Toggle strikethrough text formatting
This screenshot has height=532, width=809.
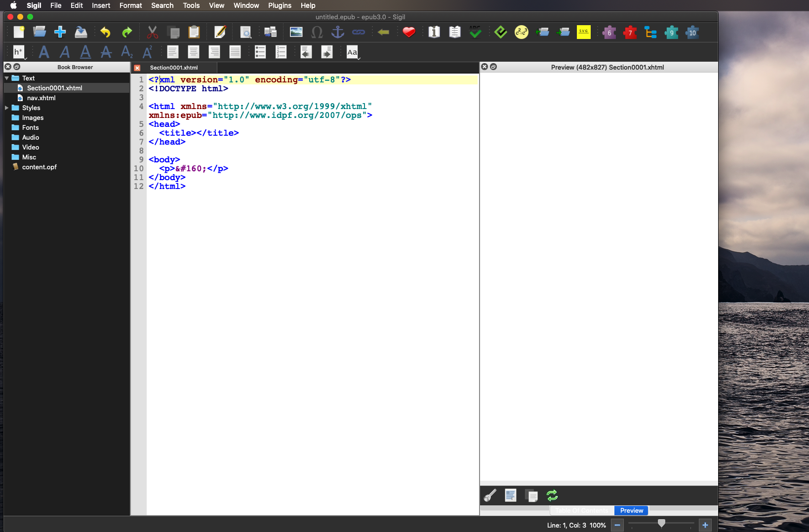[x=106, y=52]
